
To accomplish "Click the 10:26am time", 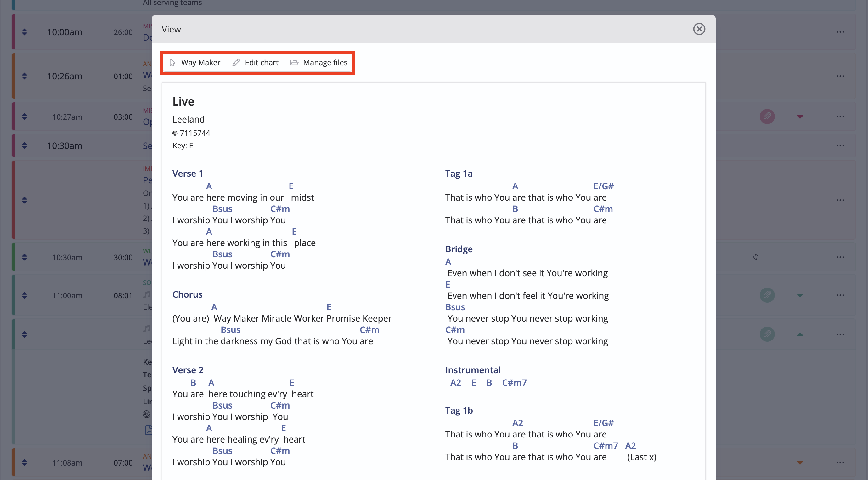I will coord(64,76).
